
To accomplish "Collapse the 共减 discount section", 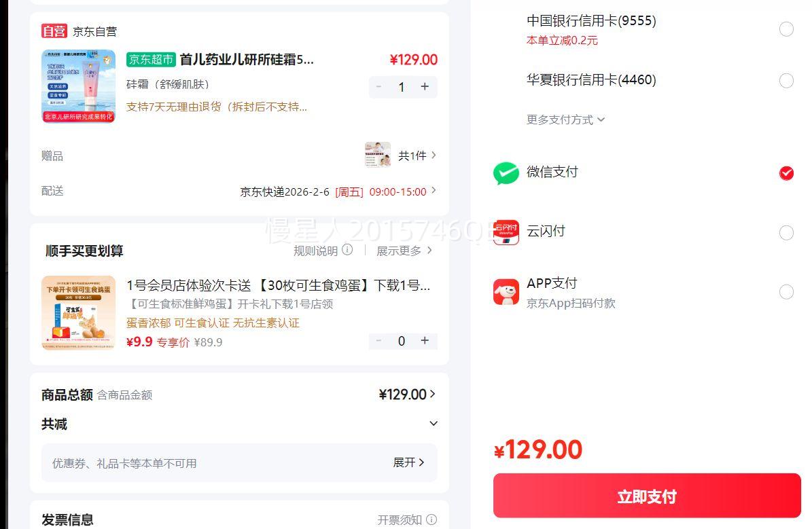I will (434, 424).
